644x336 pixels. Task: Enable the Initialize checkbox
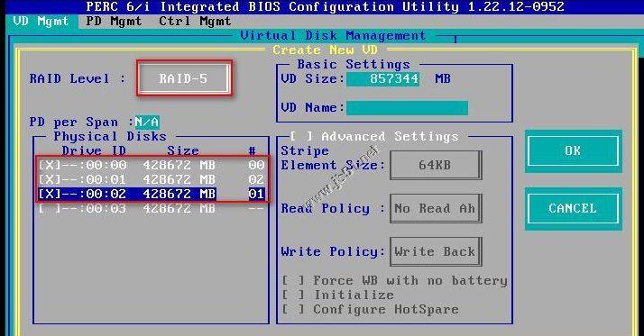coord(293,295)
